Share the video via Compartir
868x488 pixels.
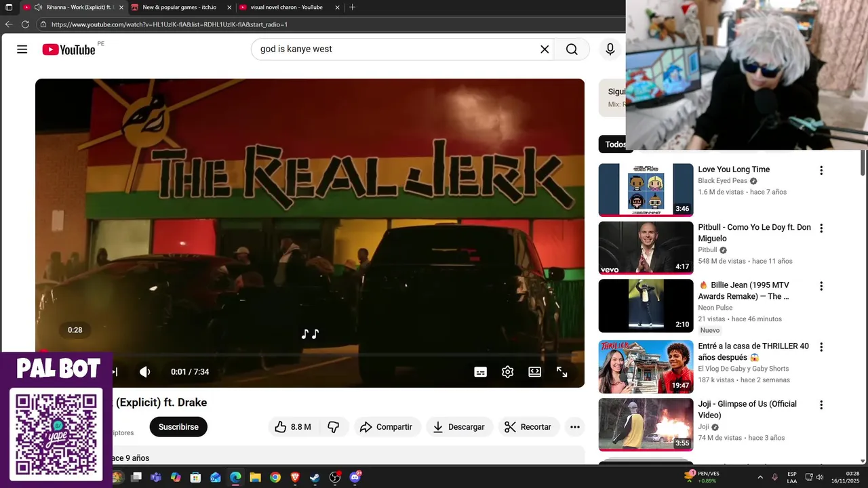pos(386,427)
